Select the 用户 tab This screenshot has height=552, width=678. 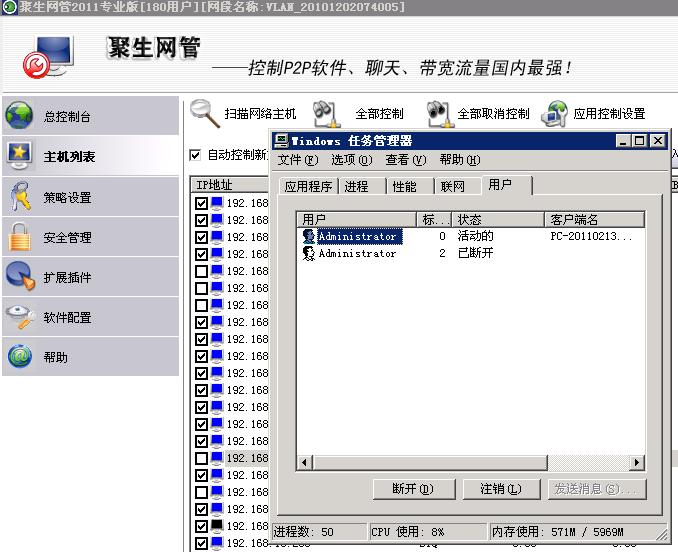point(506,185)
